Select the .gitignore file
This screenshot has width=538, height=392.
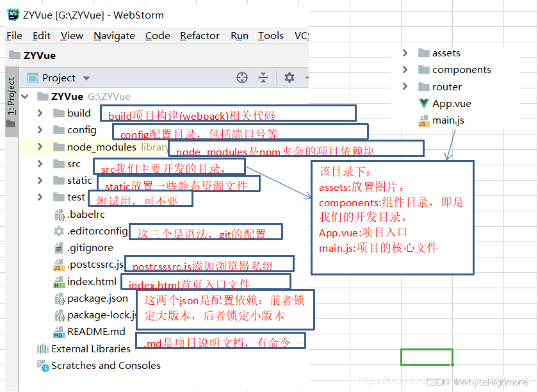coord(90,248)
